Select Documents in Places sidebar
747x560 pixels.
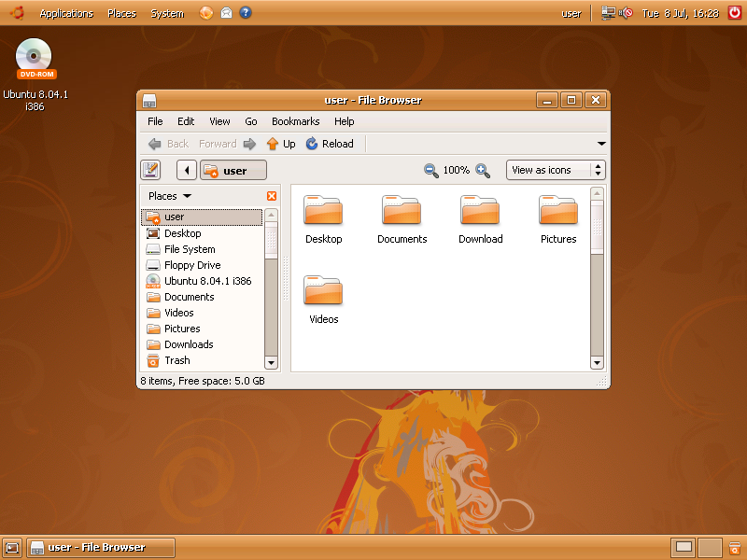point(202,297)
